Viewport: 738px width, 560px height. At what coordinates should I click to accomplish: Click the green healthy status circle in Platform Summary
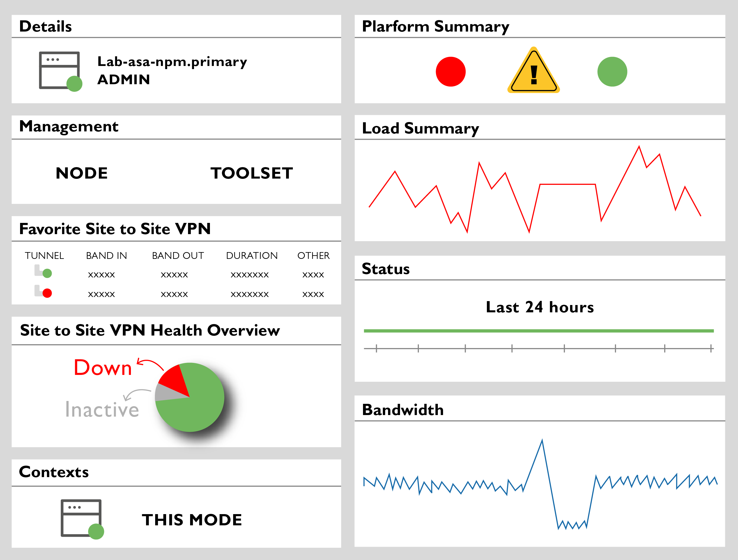(x=612, y=72)
